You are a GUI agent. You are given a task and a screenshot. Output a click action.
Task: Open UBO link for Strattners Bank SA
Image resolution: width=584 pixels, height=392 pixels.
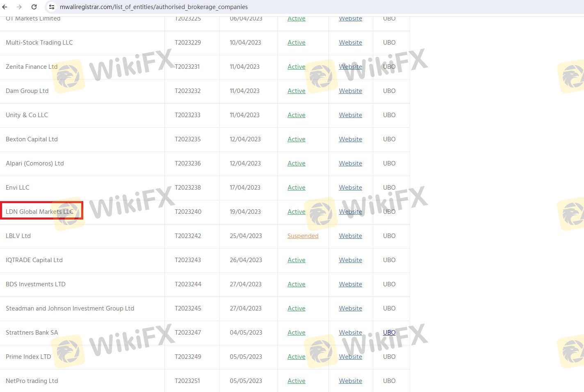389,333
